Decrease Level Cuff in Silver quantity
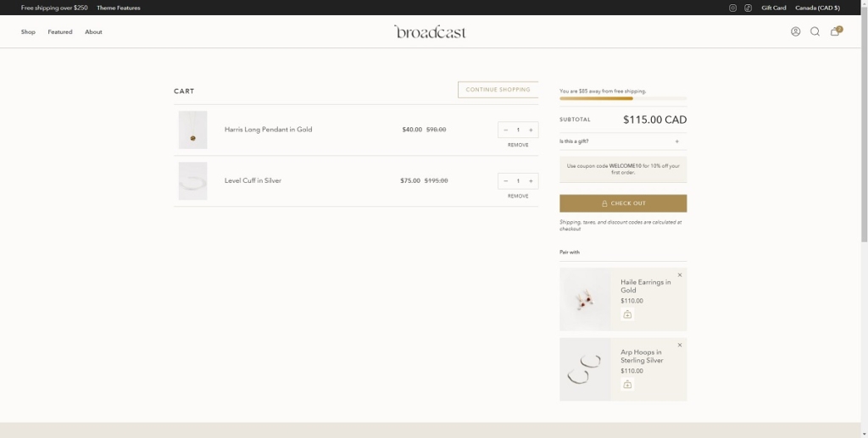 point(505,180)
